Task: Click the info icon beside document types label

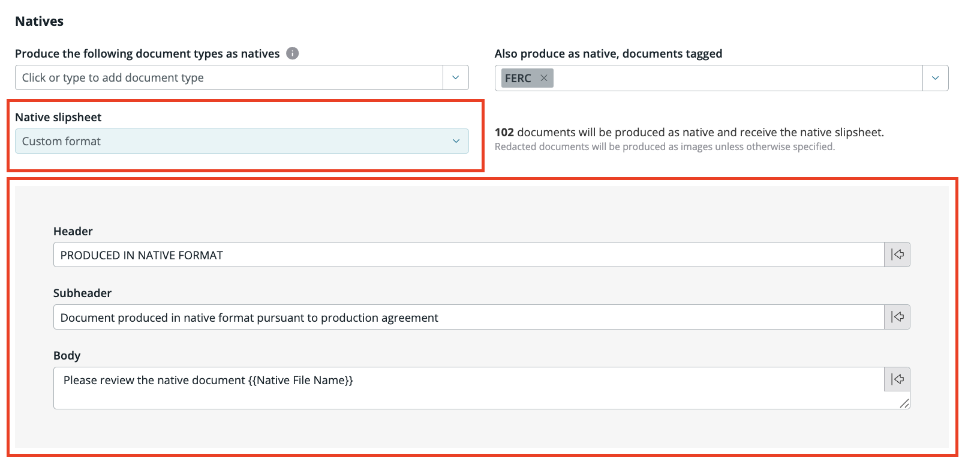Action: coord(293,53)
